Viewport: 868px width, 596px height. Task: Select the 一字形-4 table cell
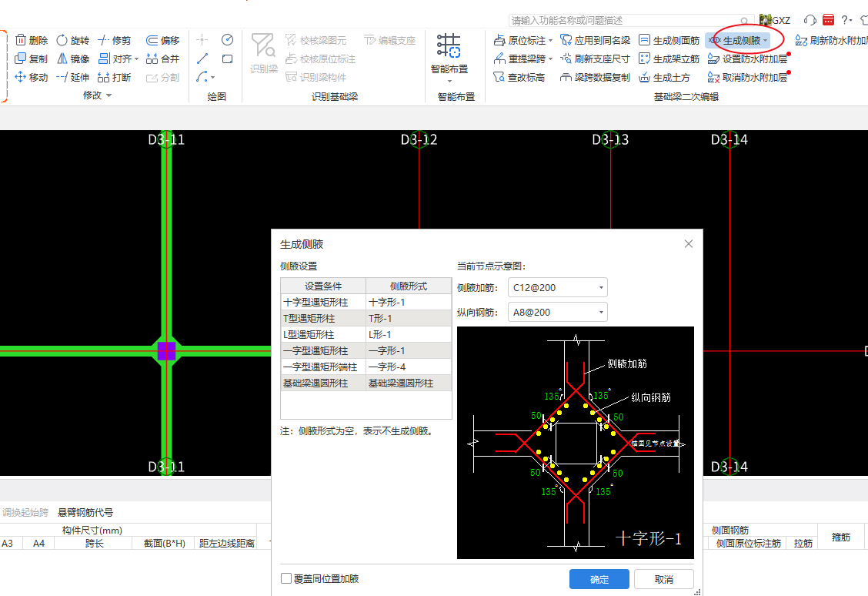coord(409,367)
